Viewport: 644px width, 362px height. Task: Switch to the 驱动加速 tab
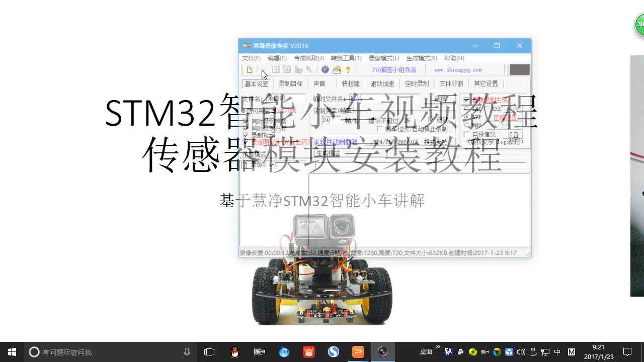pyautogui.click(x=382, y=84)
